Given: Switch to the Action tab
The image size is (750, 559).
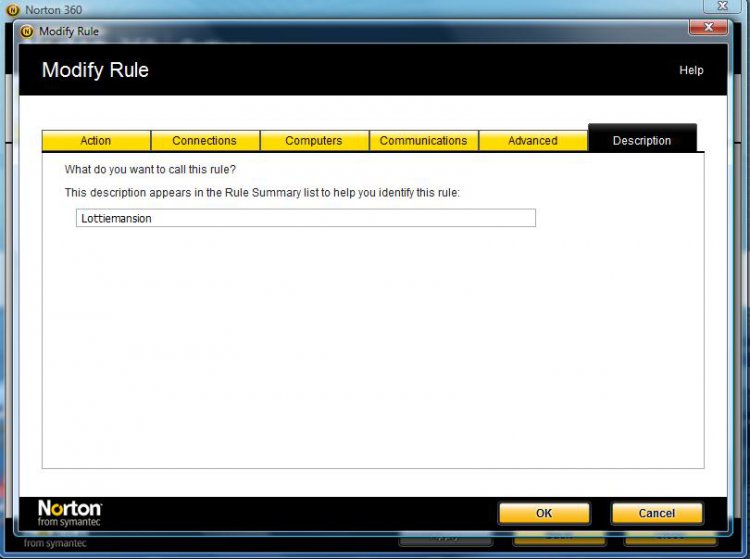Looking at the screenshot, I should point(96,141).
